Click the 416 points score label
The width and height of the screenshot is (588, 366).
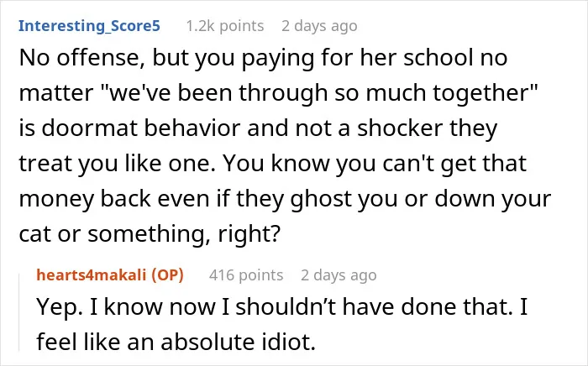(246, 275)
